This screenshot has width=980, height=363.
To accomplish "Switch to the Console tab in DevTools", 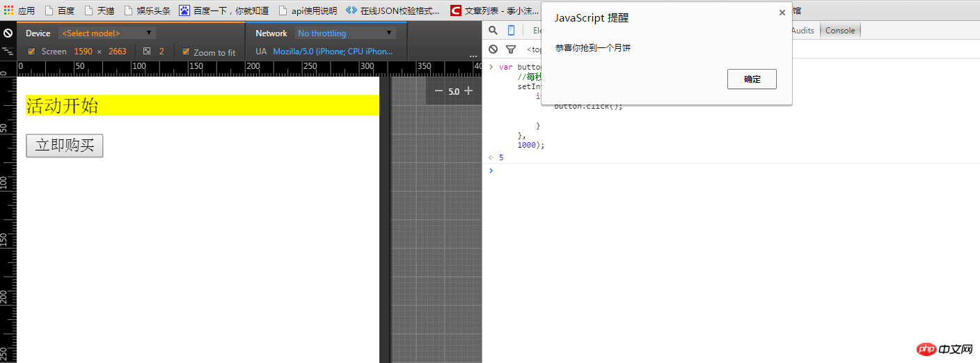I will 840,30.
